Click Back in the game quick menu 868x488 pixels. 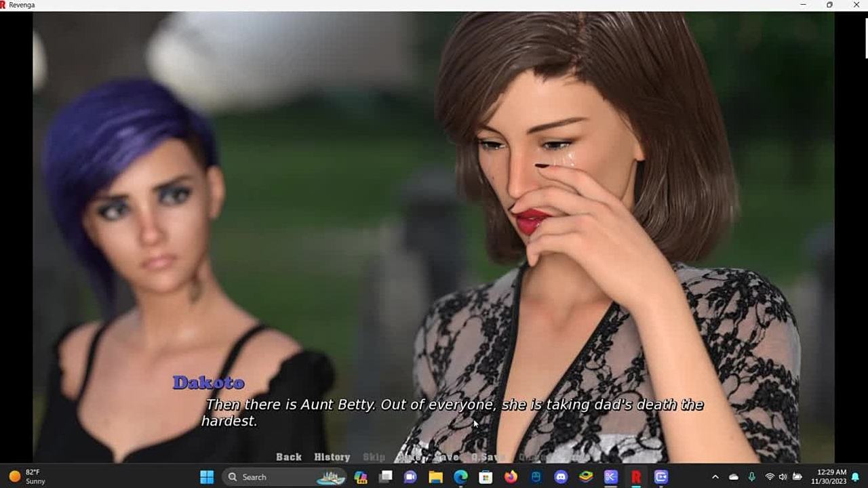tap(288, 457)
